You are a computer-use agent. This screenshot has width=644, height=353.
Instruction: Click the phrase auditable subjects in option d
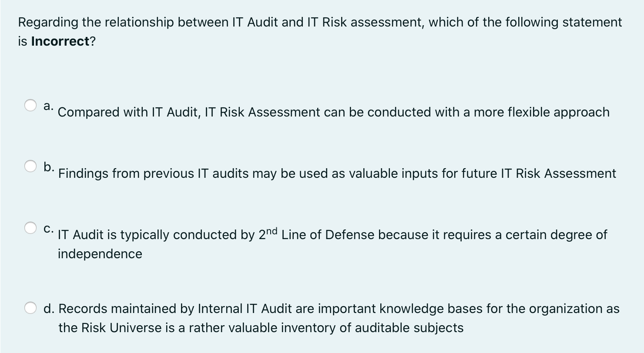click(x=409, y=328)
